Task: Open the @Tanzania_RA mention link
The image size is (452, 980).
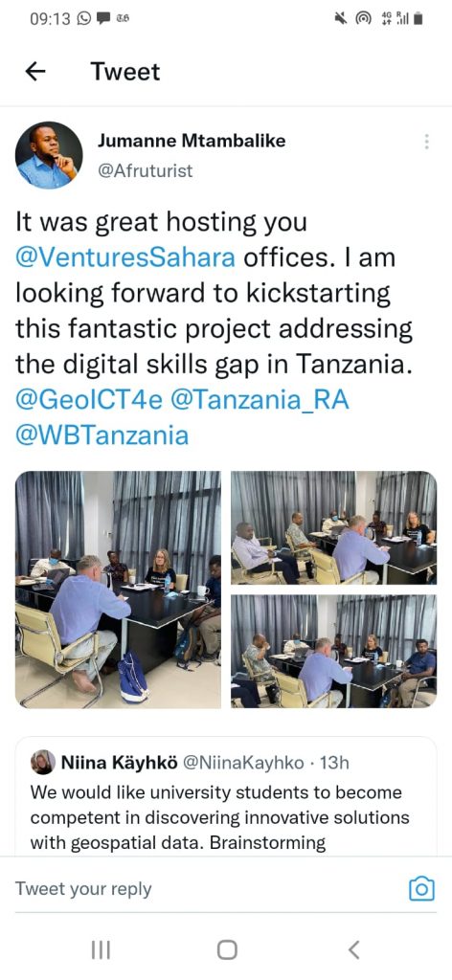Action: pos(260,401)
